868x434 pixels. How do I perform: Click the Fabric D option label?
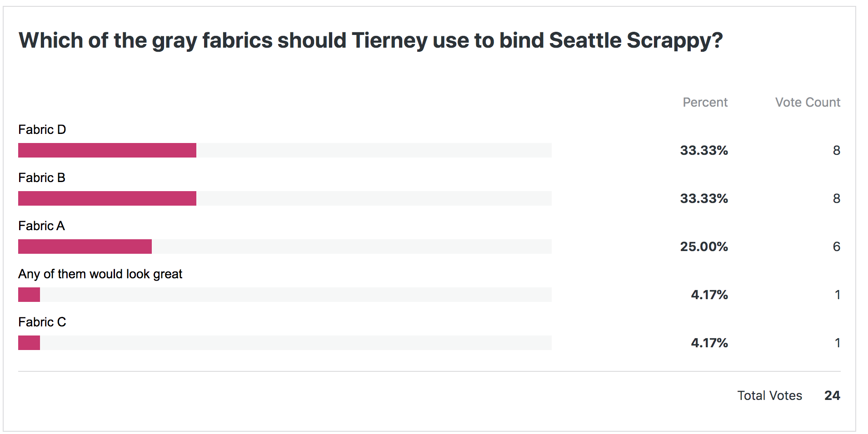tap(42, 130)
